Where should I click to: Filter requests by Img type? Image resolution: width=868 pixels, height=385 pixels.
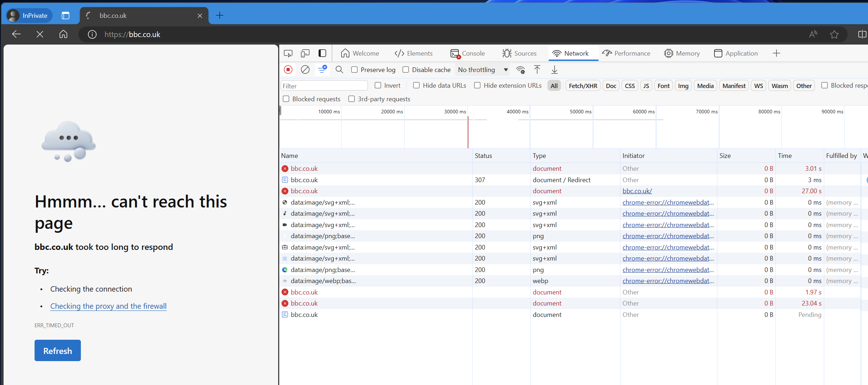click(x=683, y=86)
